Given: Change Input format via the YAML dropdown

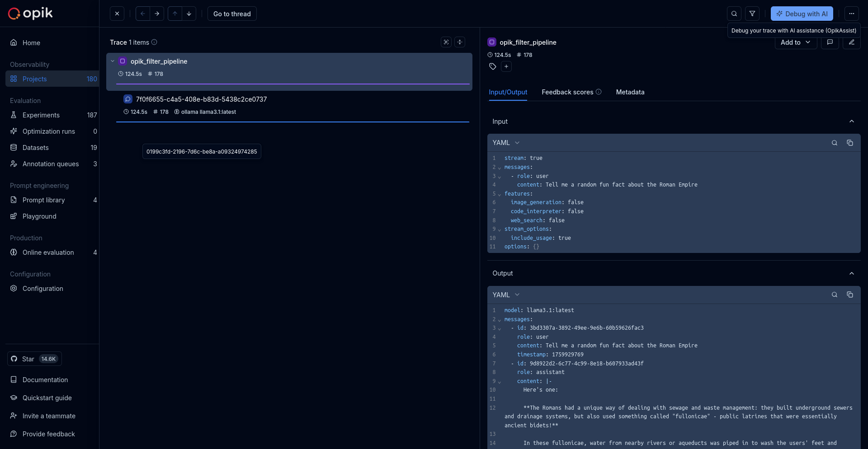Looking at the screenshot, I should 505,143.
